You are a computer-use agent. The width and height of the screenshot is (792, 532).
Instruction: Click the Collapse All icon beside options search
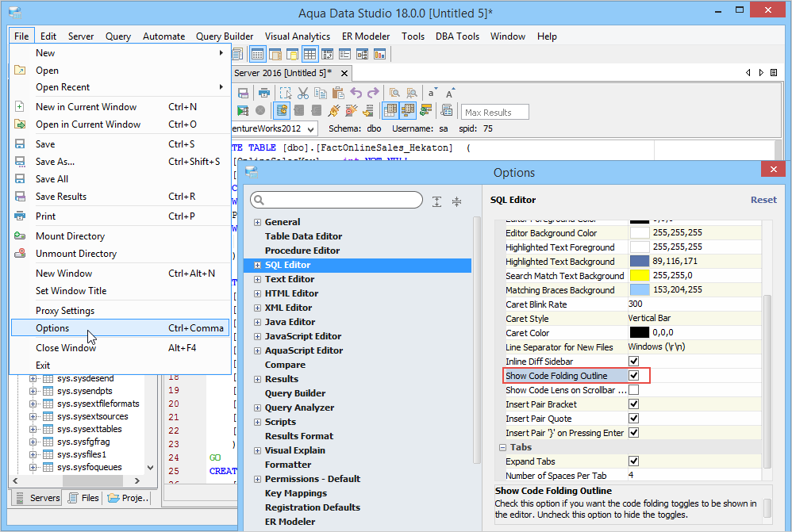click(456, 201)
